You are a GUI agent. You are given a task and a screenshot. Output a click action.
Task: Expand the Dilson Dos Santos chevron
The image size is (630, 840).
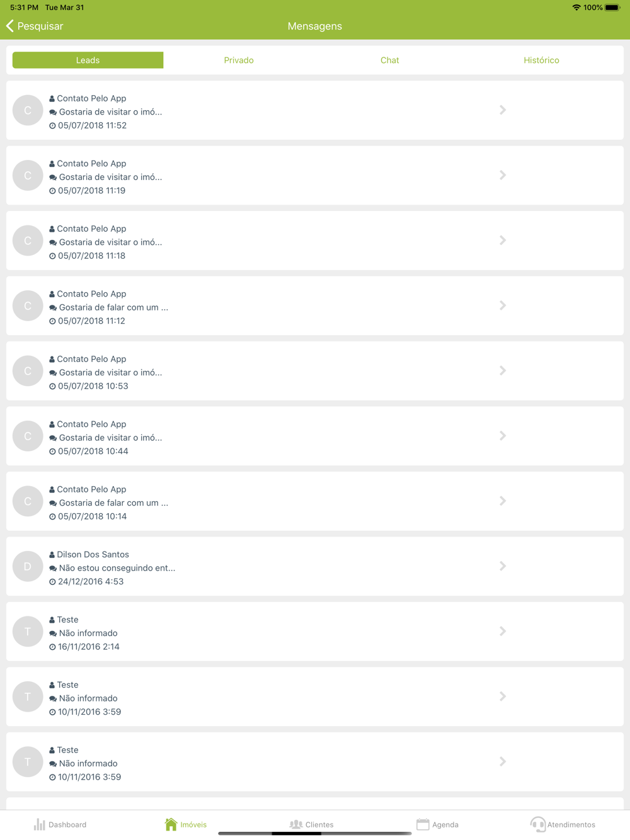(503, 566)
